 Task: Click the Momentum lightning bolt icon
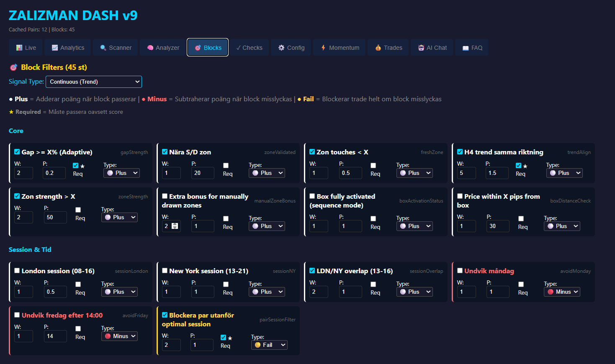pyautogui.click(x=323, y=48)
